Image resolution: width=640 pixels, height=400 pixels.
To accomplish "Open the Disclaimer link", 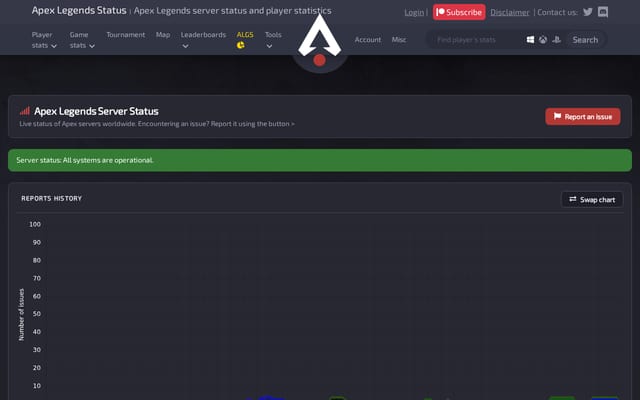I will (x=510, y=12).
